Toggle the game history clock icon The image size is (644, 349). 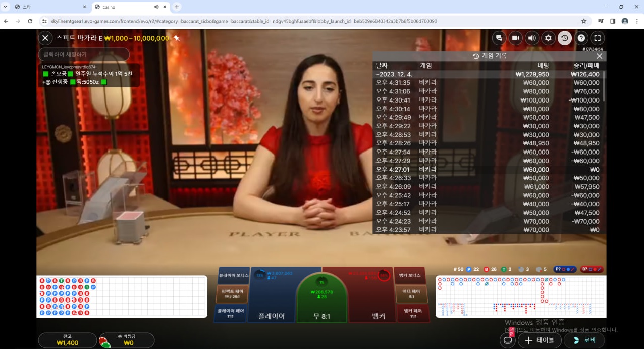click(565, 38)
